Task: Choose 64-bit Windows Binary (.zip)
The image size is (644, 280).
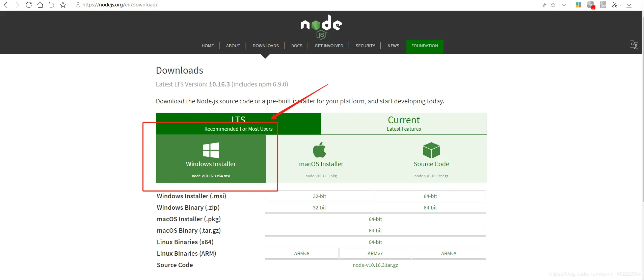Action: coord(430,208)
